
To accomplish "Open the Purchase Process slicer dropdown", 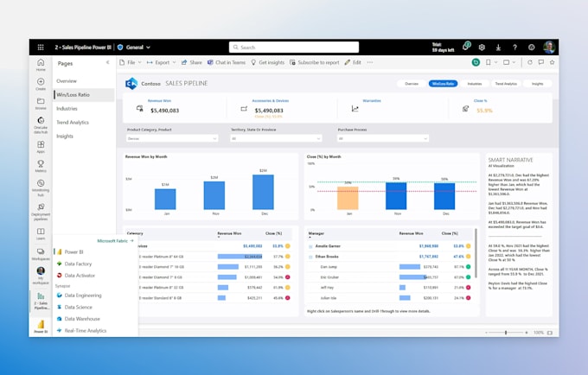I will click(383, 138).
